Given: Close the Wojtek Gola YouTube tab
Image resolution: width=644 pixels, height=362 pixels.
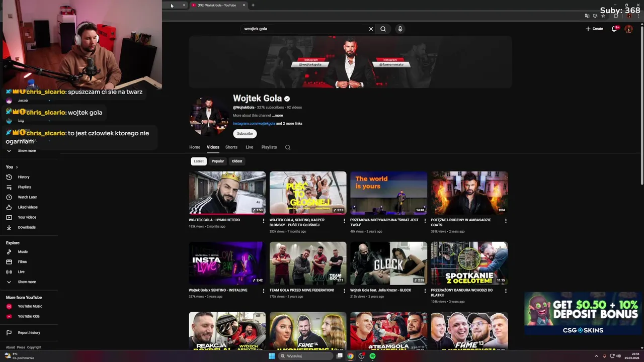Looking at the screenshot, I should click(x=244, y=5).
